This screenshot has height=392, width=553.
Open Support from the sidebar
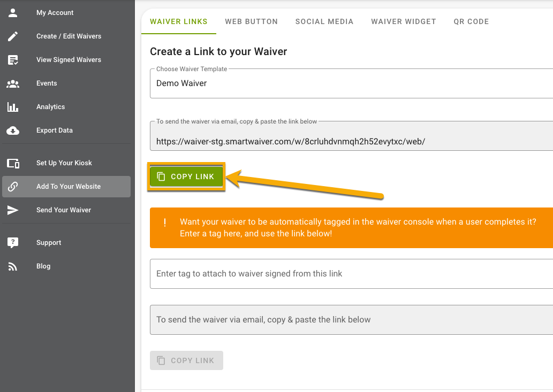point(66,243)
